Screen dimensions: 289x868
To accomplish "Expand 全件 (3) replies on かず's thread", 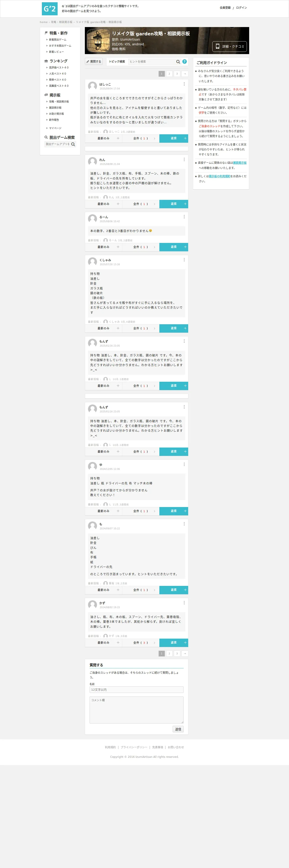I will pyautogui.click(x=141, y=643).
